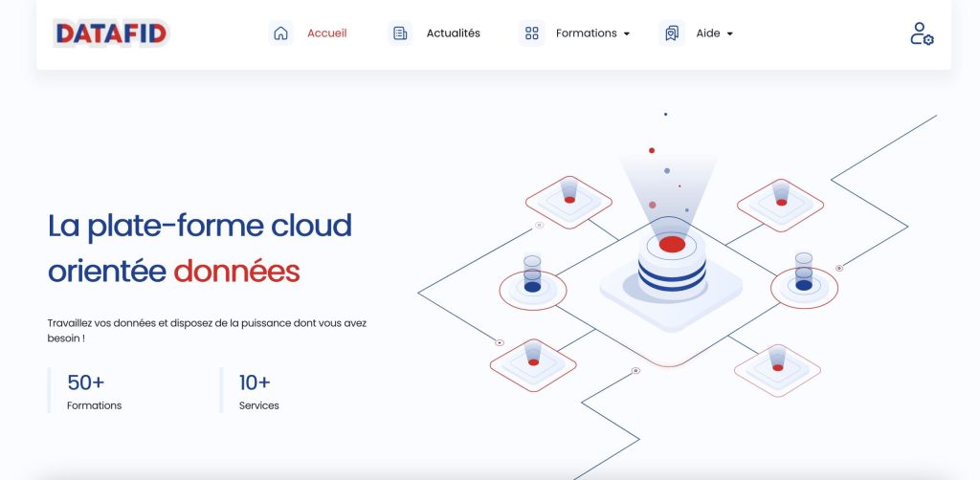Open the Aide menu

[708, 33]
